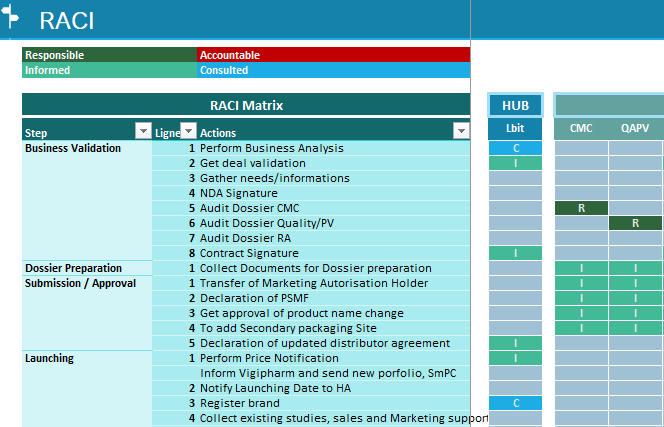Open the Step column filter dropdown
664x427 pixels.
coord(143,130)
